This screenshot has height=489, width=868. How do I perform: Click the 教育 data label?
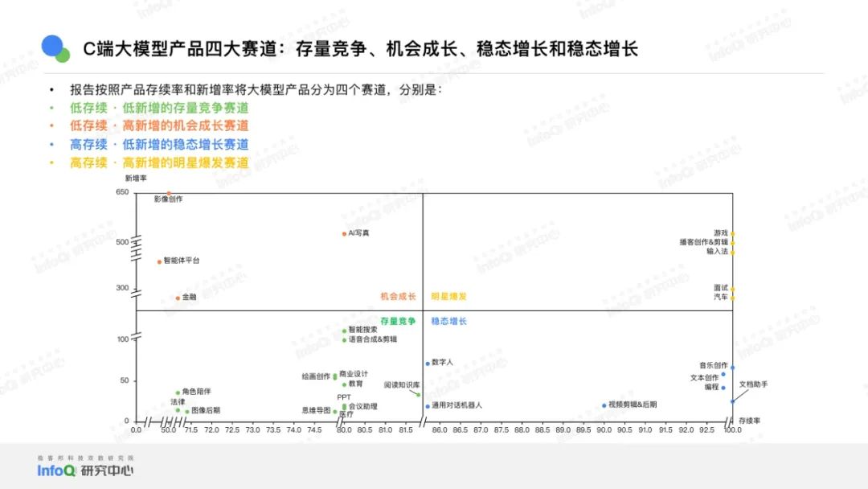pyautogui.click(x=355, y=384)
